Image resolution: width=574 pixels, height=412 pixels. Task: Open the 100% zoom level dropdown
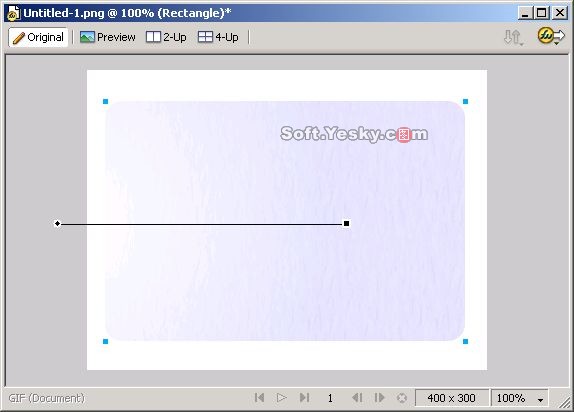[519, 398]
